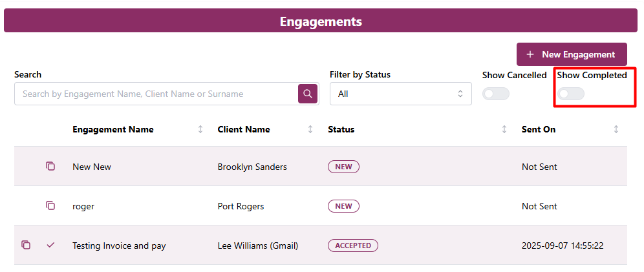Click the ACCEPTED status badge
The image size is (644, 272).
pyautogui.click(x=353, y=246)
